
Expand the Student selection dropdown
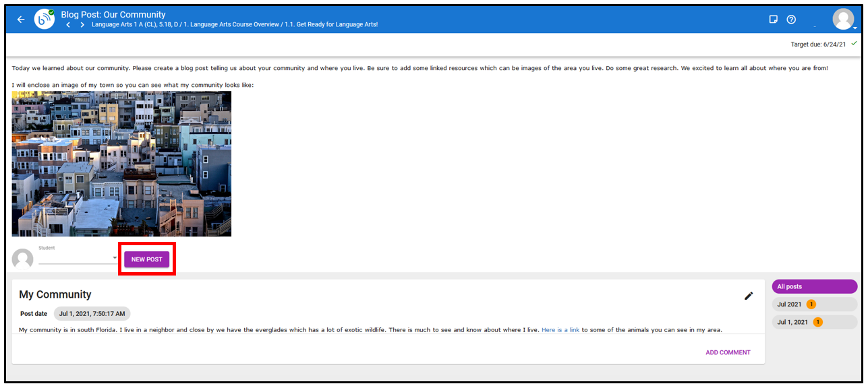(115, 258)
